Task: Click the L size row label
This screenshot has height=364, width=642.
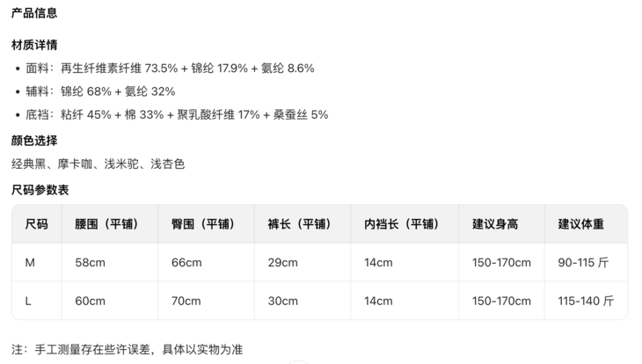Action: tap(28, 302)
